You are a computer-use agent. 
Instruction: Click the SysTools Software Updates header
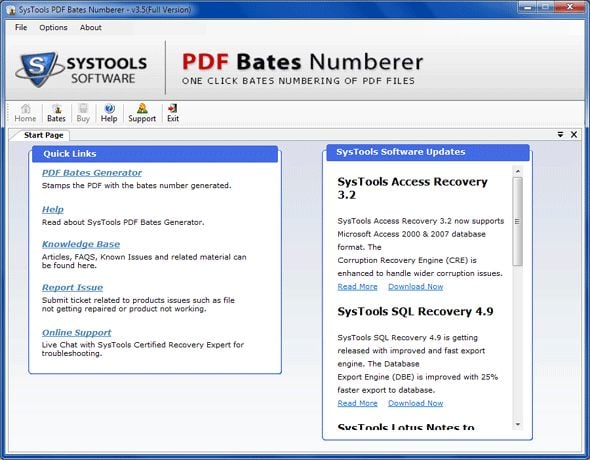(x=428, y=152)
